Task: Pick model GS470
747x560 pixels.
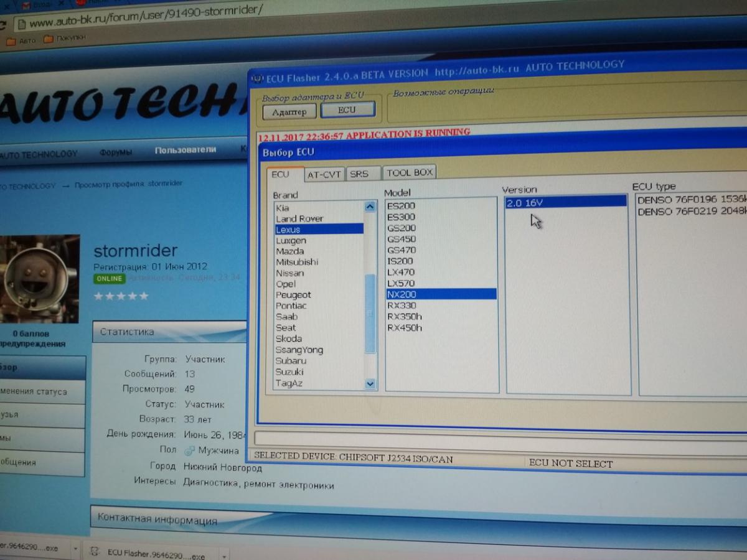Action: point(401,250)
